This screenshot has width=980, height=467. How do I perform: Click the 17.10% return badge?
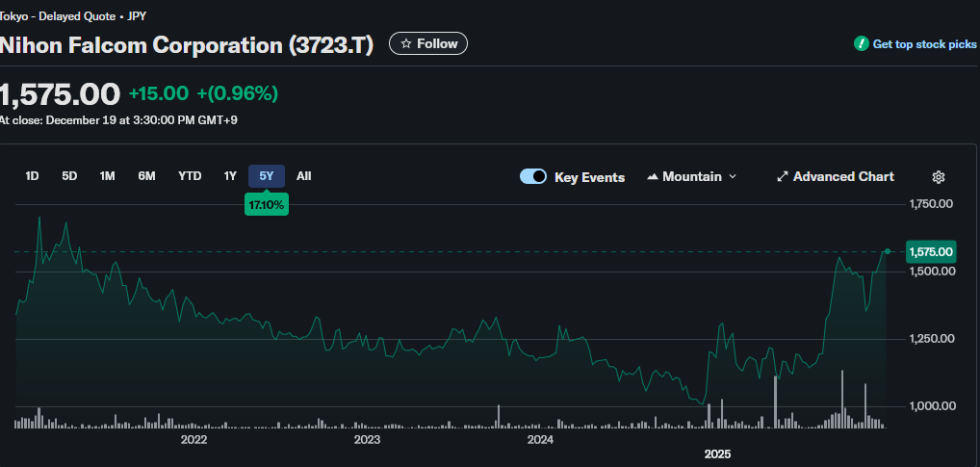coord(267,204)
